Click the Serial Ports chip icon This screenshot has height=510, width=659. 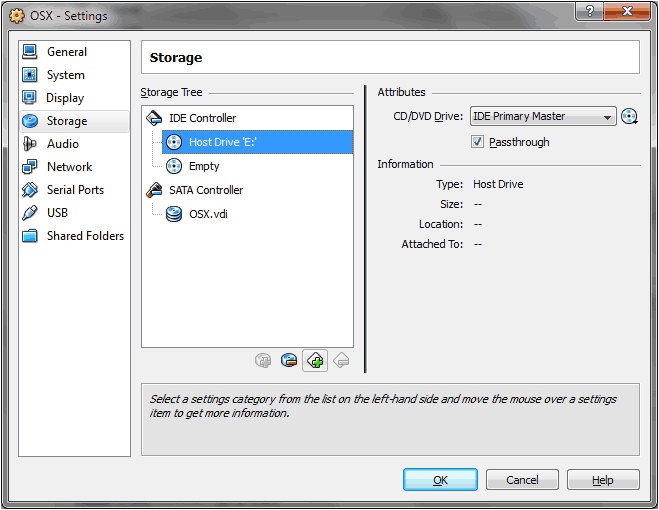(30, 190)
